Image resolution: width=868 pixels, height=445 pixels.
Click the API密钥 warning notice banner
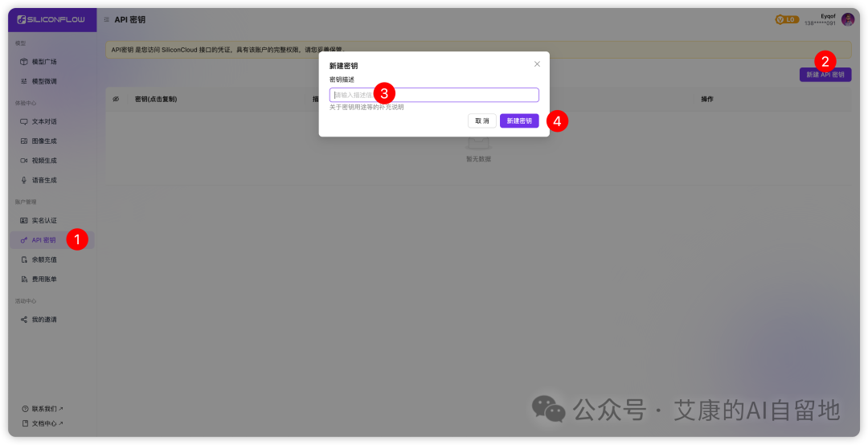click(x=478, y=50)
